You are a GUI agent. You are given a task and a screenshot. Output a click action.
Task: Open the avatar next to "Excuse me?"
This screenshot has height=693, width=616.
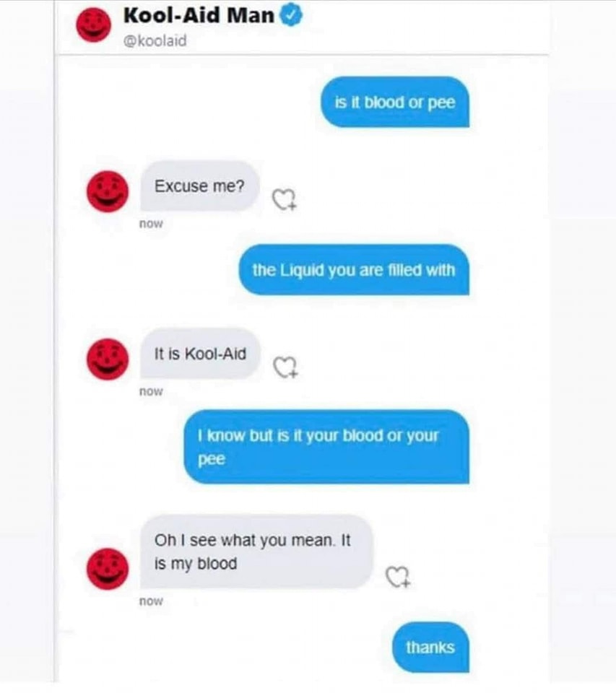click(x=108, y=192)
